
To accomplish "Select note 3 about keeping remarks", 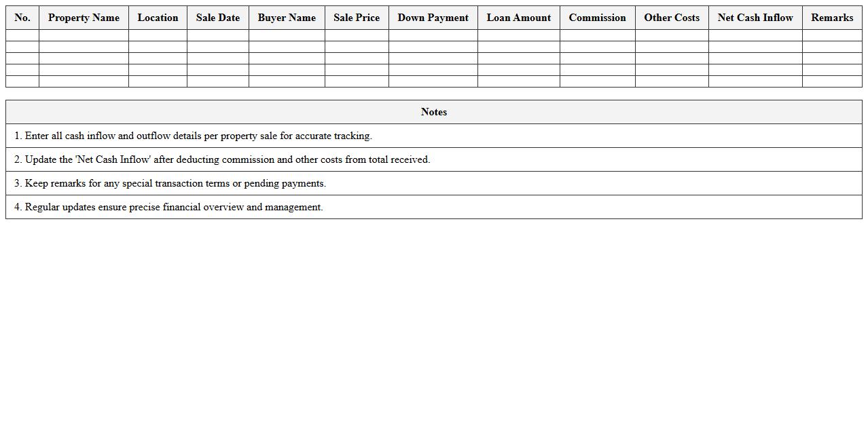I will point(170,183).
